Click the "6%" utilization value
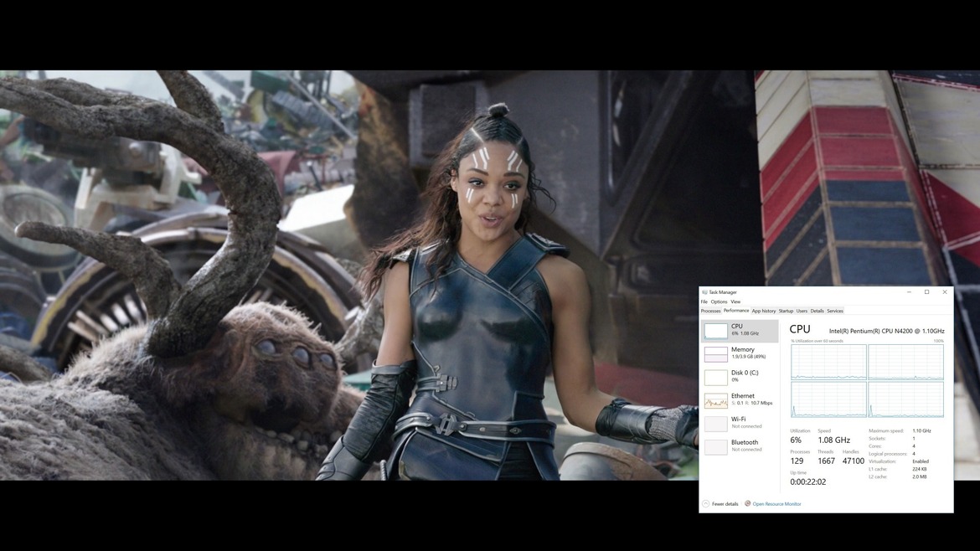980x551 pixels. click(x=796, y=440)
